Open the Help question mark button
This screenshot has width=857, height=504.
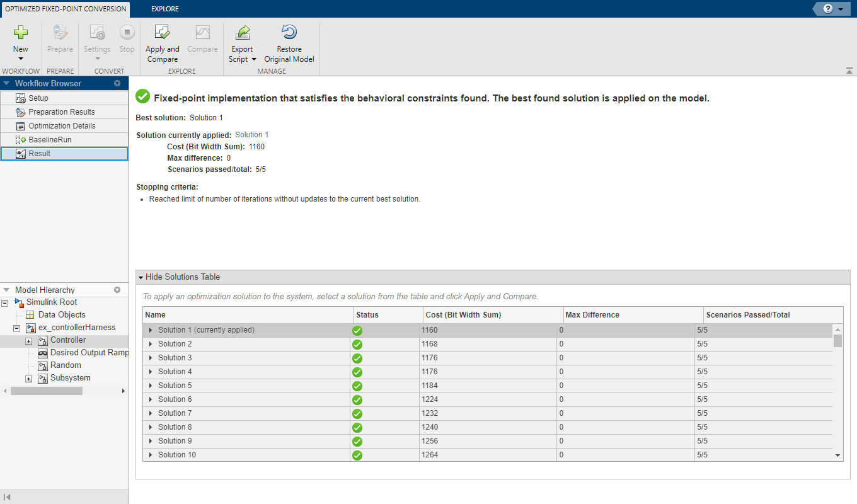[x=827, y=9]
